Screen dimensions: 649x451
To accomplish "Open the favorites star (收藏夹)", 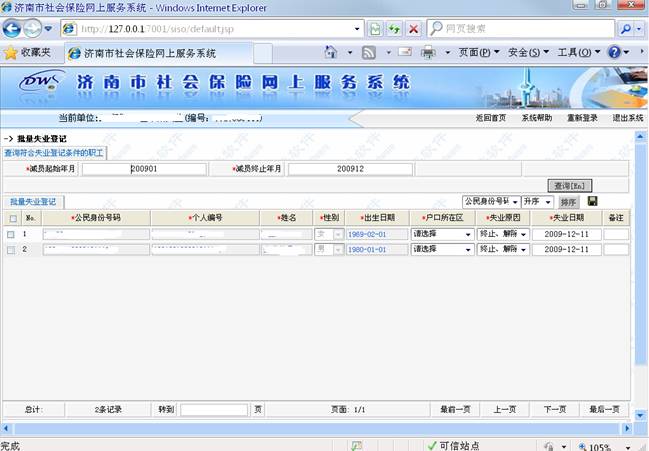I will (x=27, y=53).
